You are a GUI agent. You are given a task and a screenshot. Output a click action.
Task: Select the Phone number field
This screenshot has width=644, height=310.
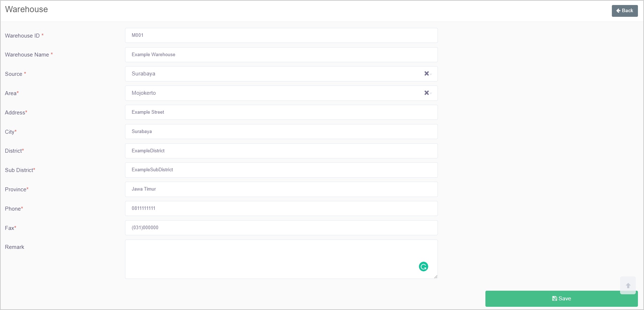(281, 208)
